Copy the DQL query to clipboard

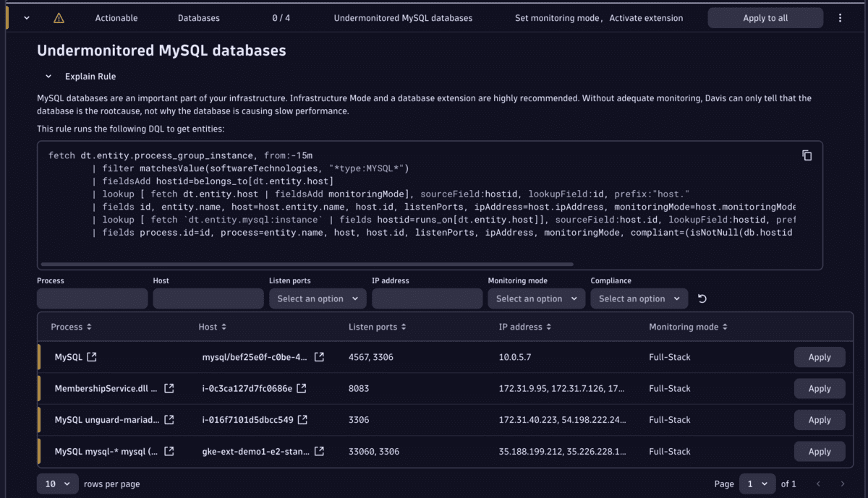[x=807, y=155]
